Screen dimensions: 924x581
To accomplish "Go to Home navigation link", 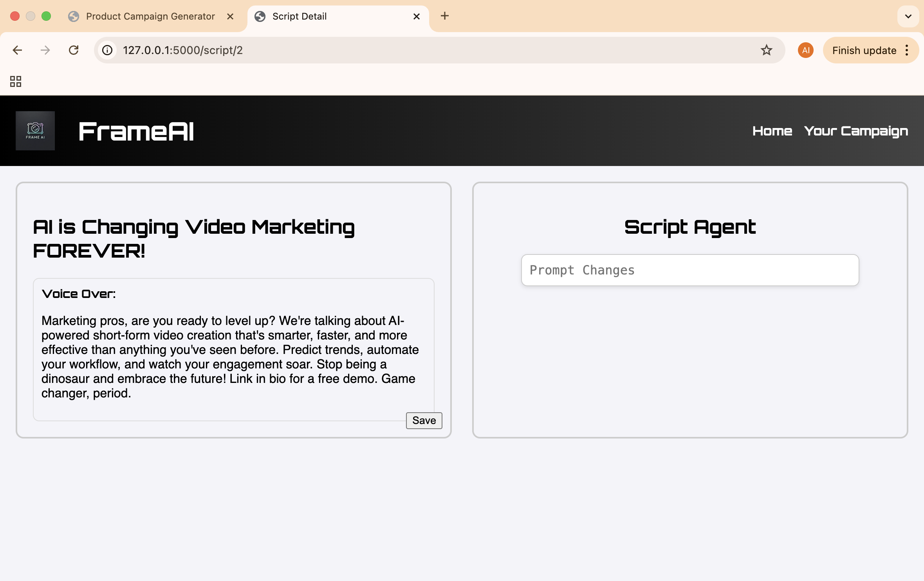I will pos(772,131).
